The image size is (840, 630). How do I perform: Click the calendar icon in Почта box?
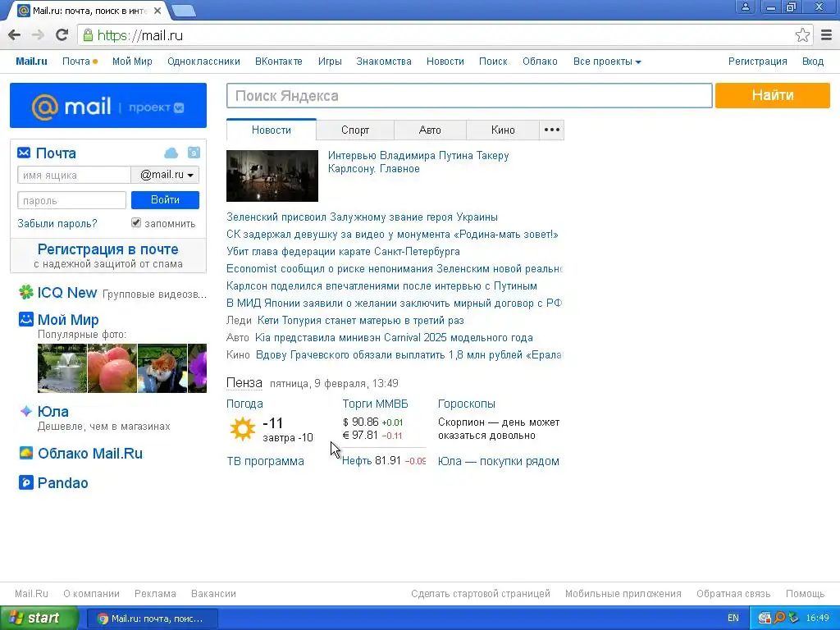point(194,153)
